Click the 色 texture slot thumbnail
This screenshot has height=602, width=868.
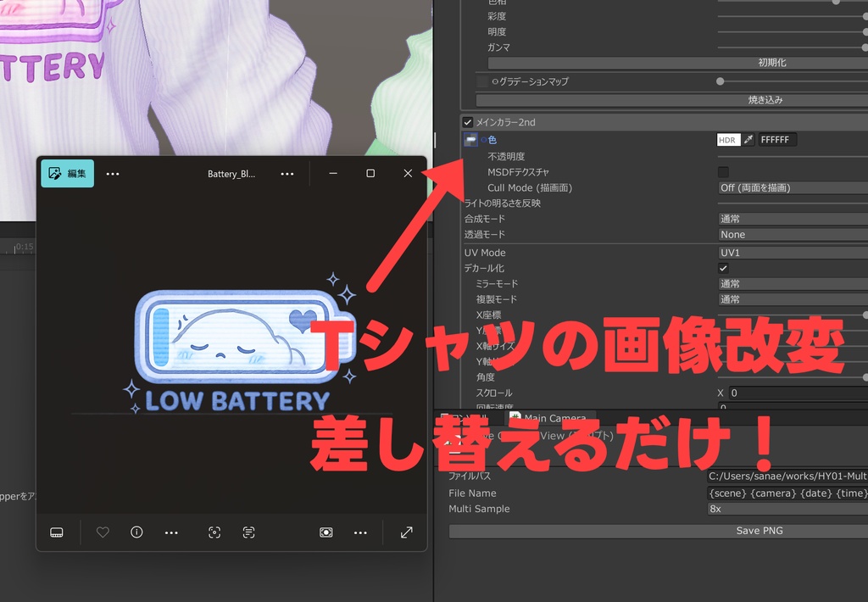pos(470,140)
